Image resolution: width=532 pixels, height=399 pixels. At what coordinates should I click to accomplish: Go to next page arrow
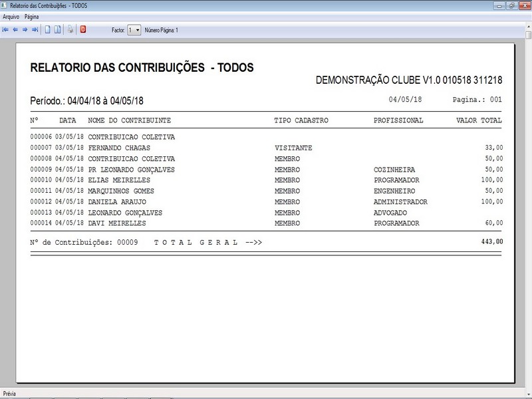25,30
